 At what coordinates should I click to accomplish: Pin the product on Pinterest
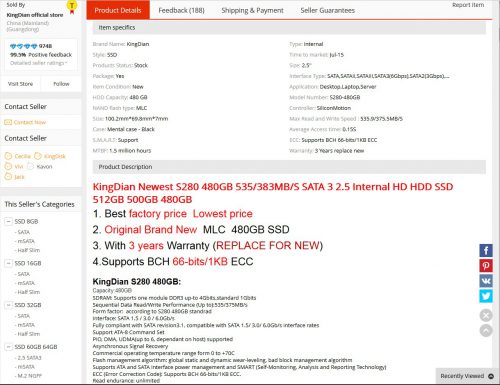click(486, 266)
